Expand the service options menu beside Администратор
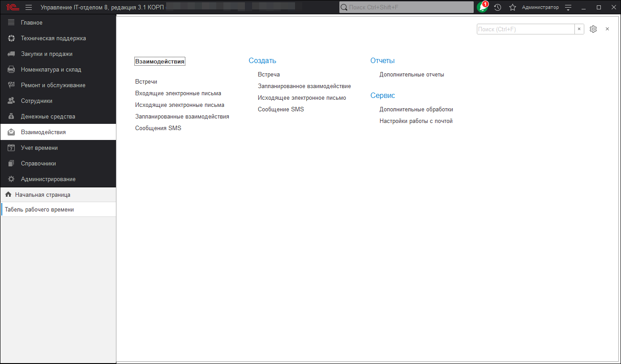Viewport: 621px width, 364px height. tap(568, 7)
